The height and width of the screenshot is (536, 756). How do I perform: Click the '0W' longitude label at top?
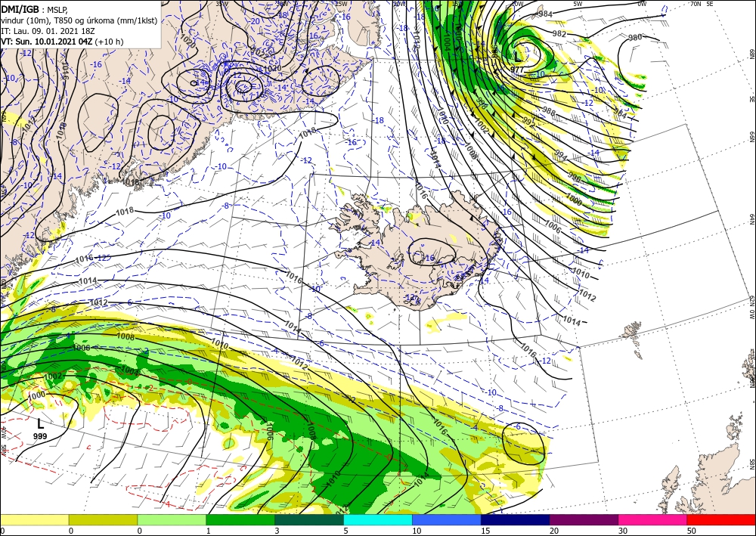(x=642, y=4)
